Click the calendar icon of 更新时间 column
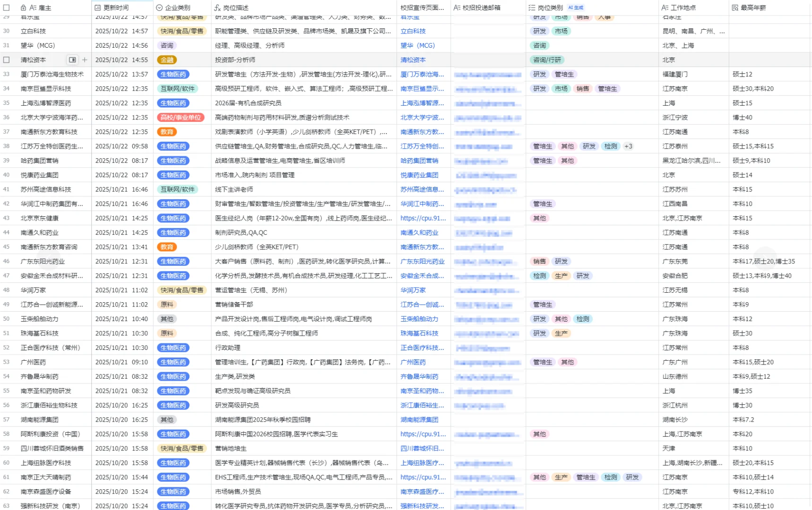The width and height of the screenshot is (812, 510). point(98,8)
